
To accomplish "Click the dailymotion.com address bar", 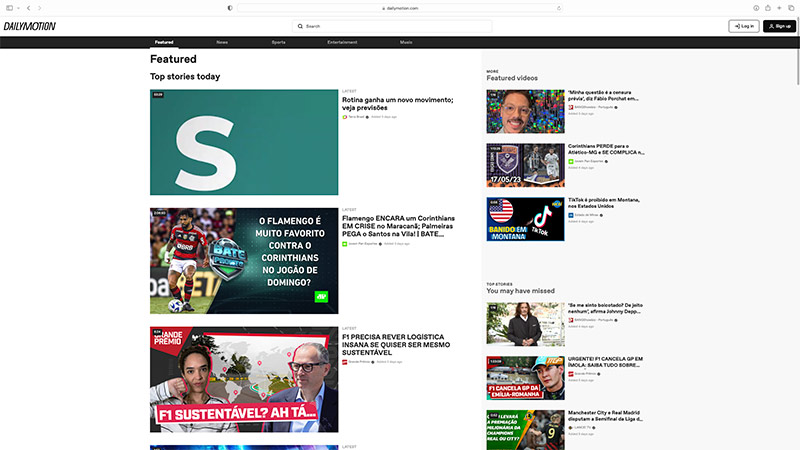I will pos(400,8).
